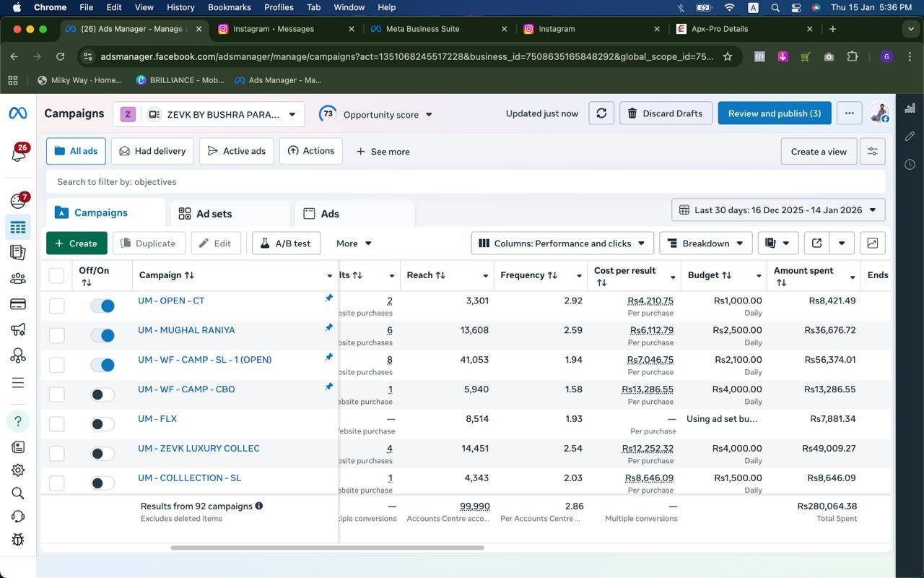Screen dimensions: 924x578
Task: Open the Meta logo home icon
Action: 18,113
